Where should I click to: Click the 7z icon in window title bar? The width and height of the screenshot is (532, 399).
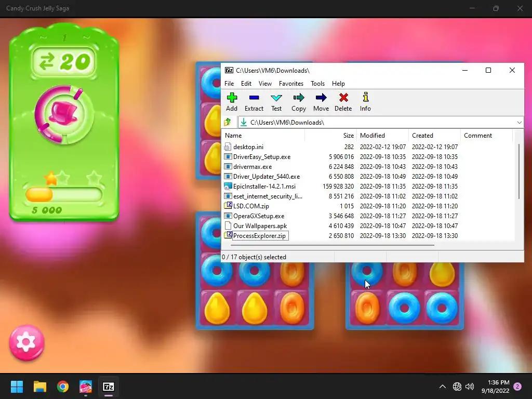[229, 70]
